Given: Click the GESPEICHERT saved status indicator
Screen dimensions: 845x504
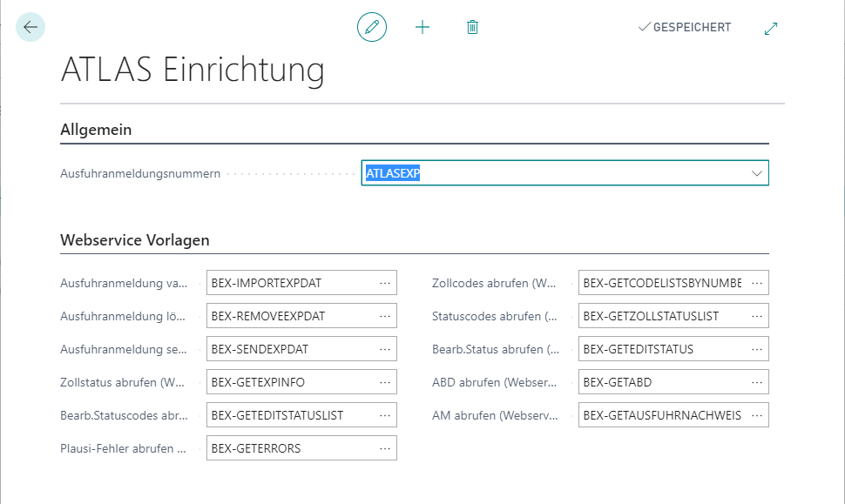Looking at the screenshot, I should click(x=685, y=27).
